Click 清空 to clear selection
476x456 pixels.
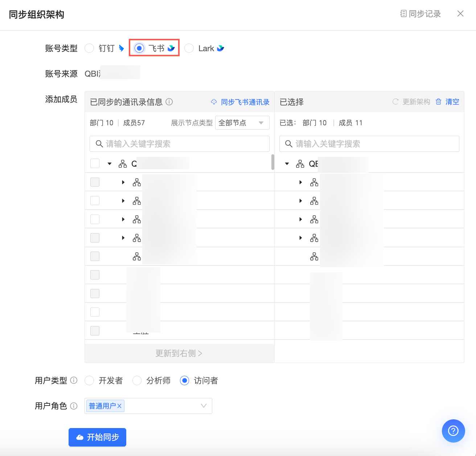click(x=452, y=102)
